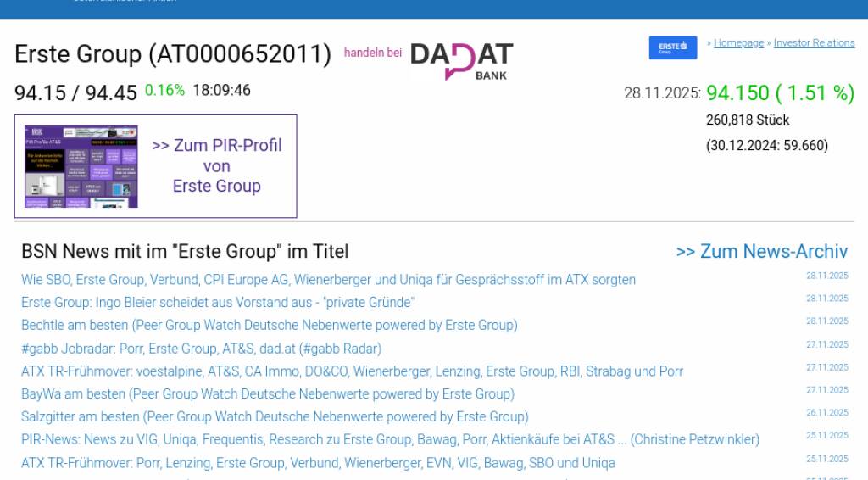Image resolution: width=868 pixels, height=480 pixels.
Task: Click the green 94.150 (1.51 %) closing price
Action: coord(780,93)
